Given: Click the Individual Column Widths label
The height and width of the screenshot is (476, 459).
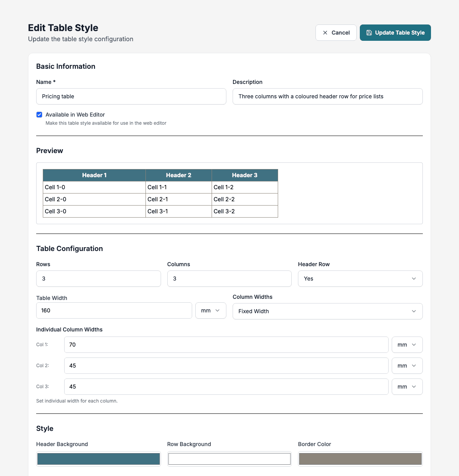Looking at the screenshot, I should tap(69, 330).
